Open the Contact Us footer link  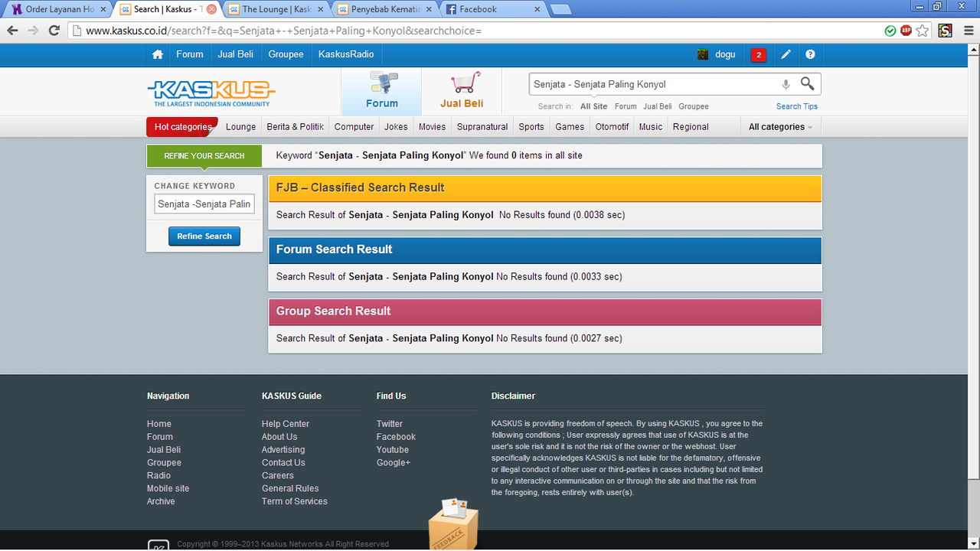[x=283, y=463]
